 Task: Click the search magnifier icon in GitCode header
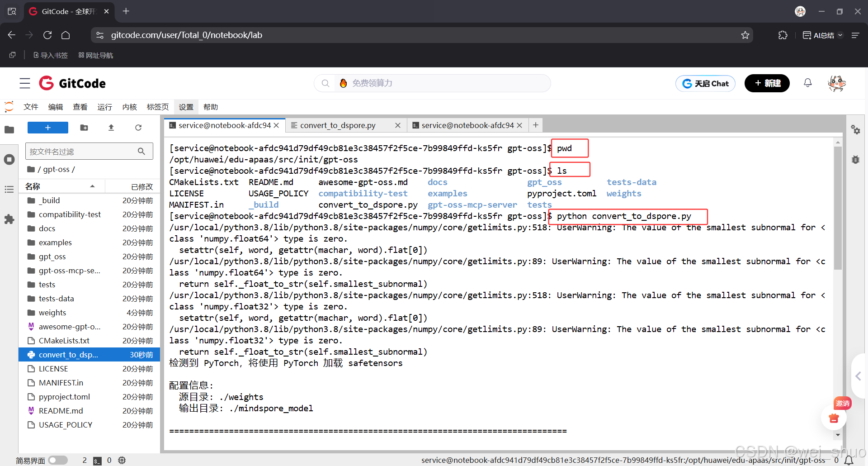click(x=325, y=83)
